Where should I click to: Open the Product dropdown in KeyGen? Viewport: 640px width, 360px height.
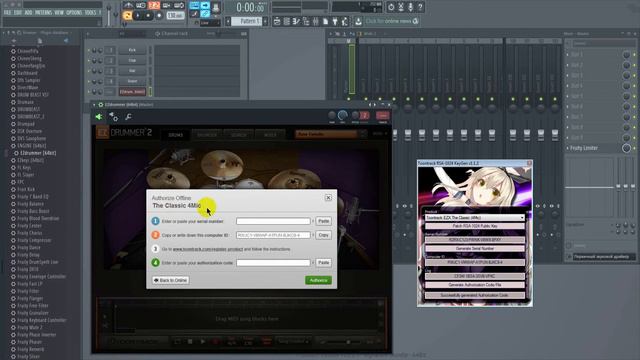[475, 218]
